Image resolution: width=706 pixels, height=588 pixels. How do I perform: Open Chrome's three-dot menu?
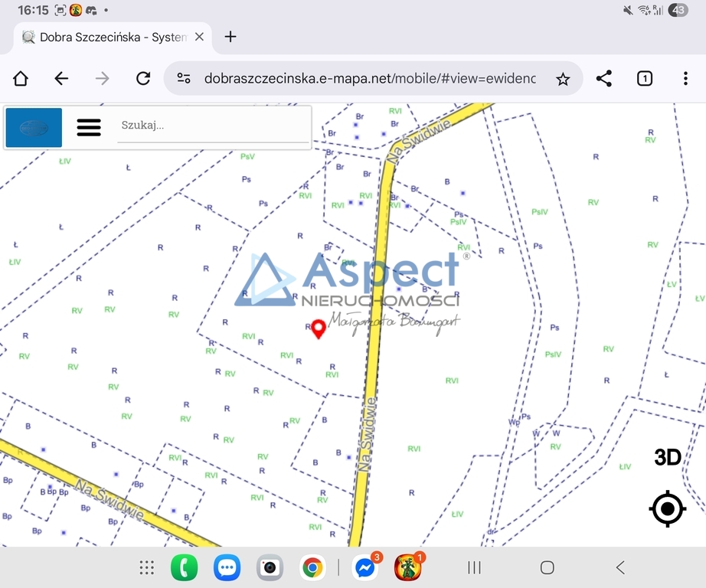click(685, 79)
